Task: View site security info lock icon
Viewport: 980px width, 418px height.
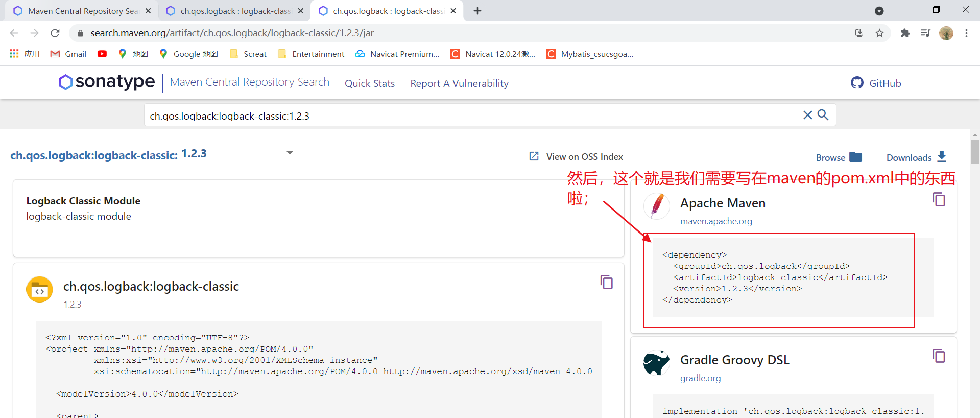Action: click(80, 33)
